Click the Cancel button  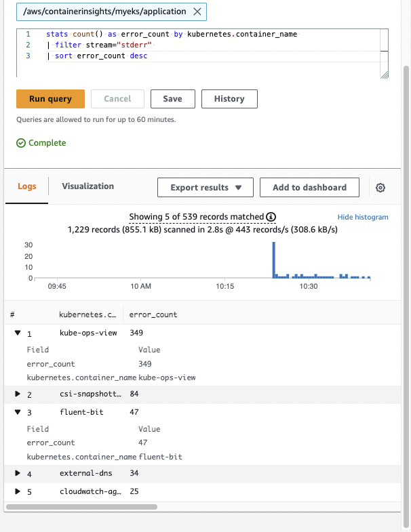[117, 99]
